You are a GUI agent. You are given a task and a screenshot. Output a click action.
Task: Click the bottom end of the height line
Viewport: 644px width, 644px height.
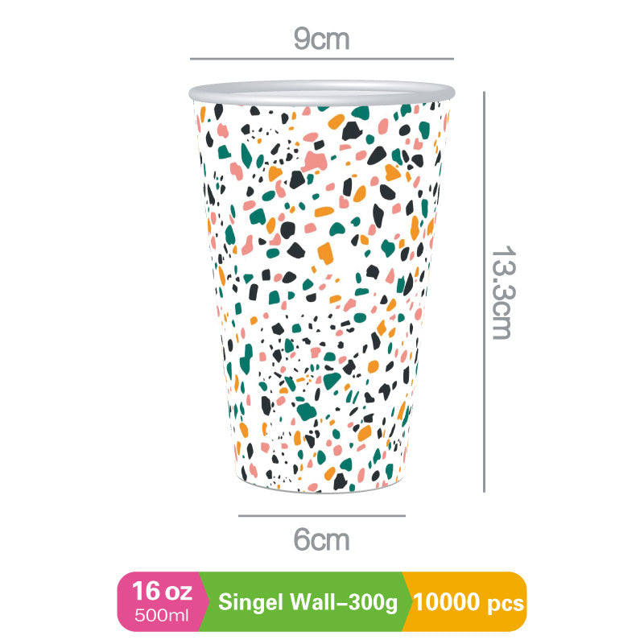click(x=484, y=490)
